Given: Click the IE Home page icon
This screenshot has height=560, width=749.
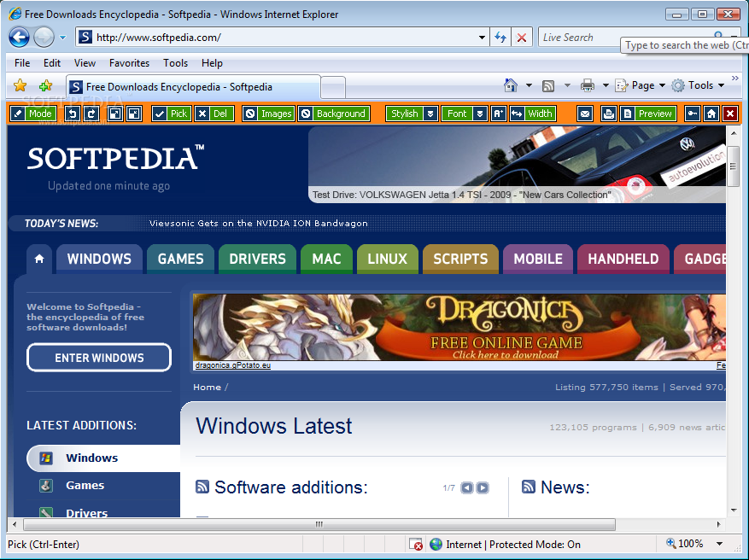Looking at the screenshot, I should (511, 85).
